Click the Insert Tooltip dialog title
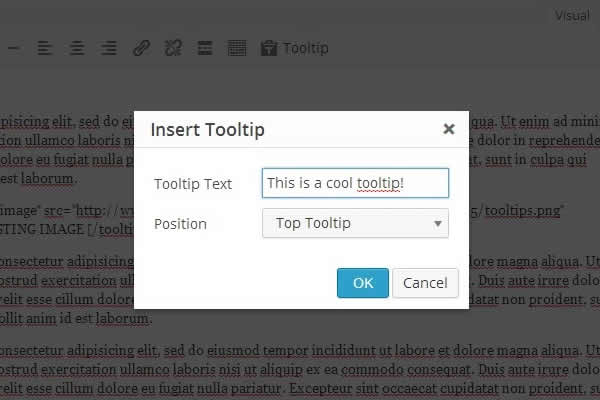This screenshot has height=400, width=600. click(x=207, y=130)
